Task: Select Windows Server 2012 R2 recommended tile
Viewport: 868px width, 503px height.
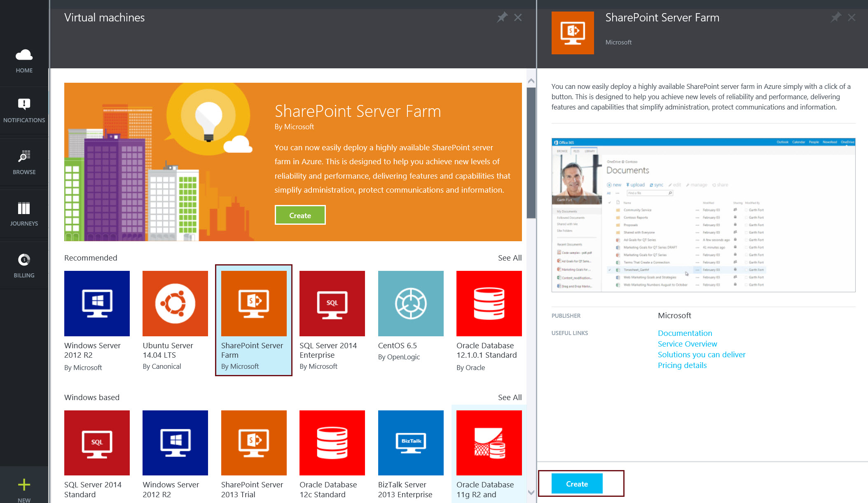Action: [x=97, y=321]
